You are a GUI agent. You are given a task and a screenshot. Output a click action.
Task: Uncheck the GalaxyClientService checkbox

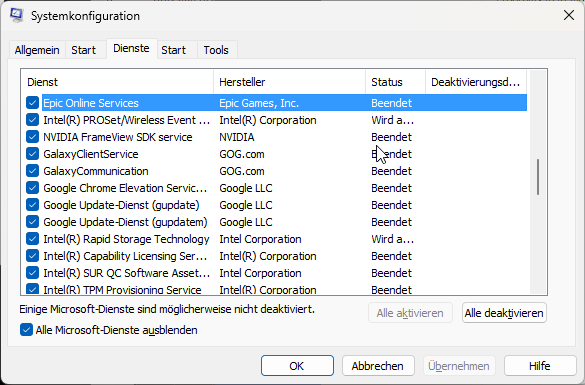[32, 154]
